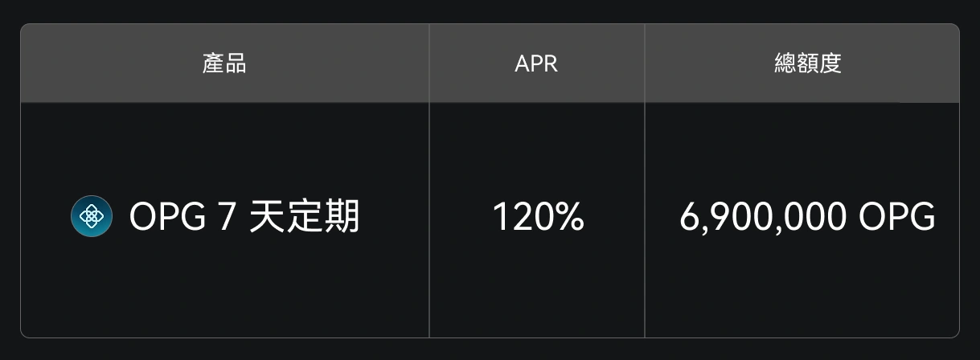
Task: Click the digit 7 in the product name
Action: tap(226, 217)
